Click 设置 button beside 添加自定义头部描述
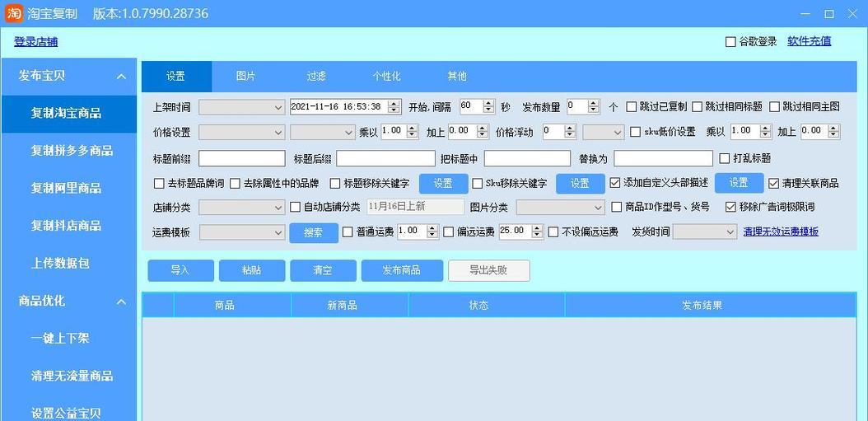 click(739, 183)
